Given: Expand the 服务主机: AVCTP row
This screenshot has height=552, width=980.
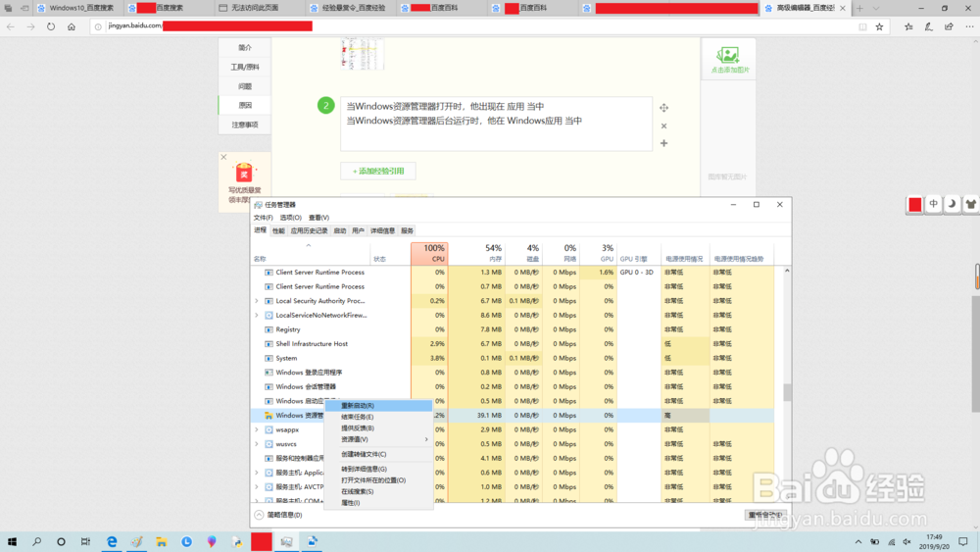Looking at the screenshot, I should 257,487.
